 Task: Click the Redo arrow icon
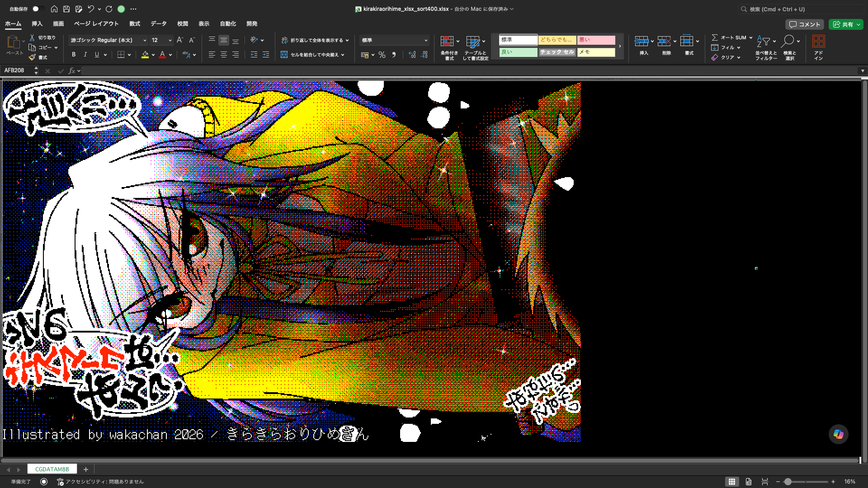click(x=109, y=9)
